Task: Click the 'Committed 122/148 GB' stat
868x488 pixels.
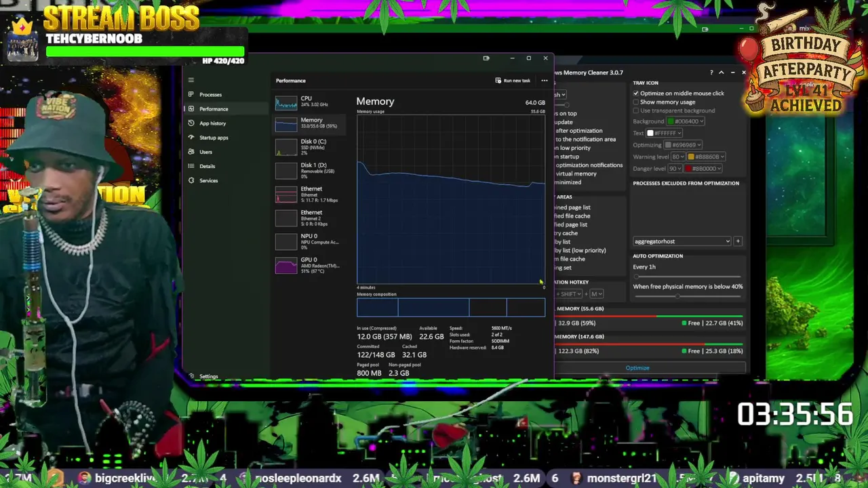Action: click(376, 351)
